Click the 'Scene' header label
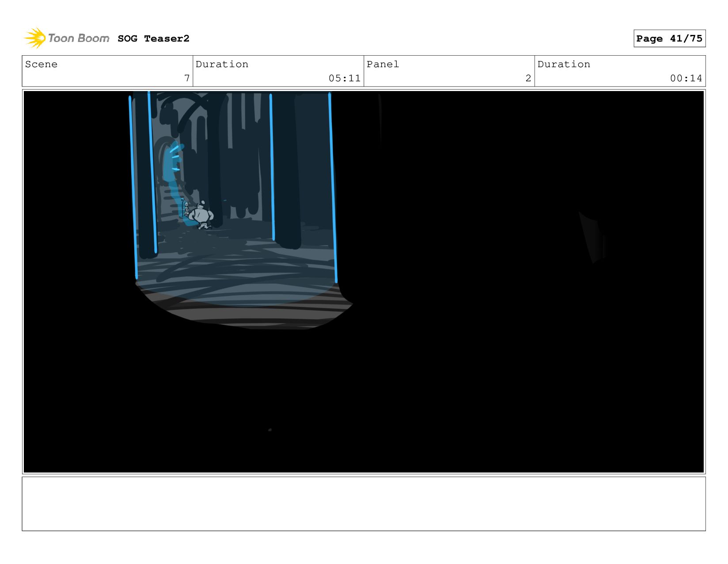Viewport: 728px width, 564px height. pos(41,64)
